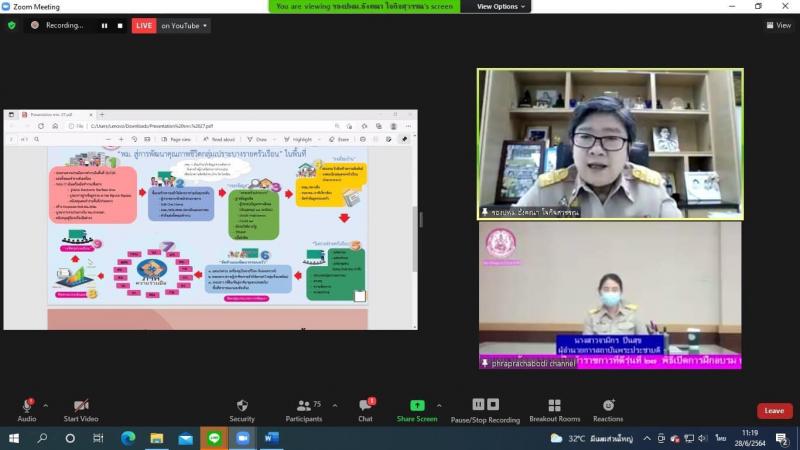Screen dimensions: 800x450
Task: Open Word from taskbar
Action: [271, 438]
